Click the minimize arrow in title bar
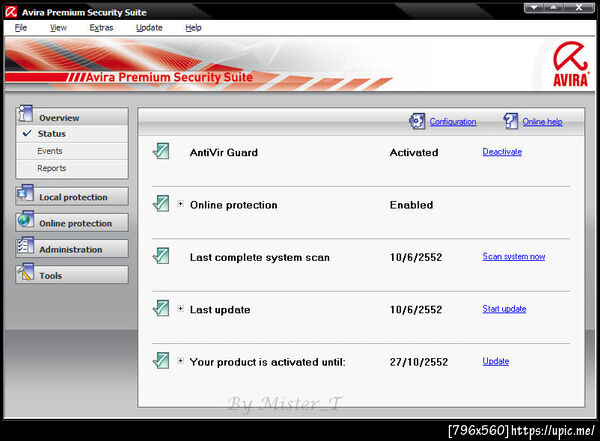600x441 pixels. point(534,7)
